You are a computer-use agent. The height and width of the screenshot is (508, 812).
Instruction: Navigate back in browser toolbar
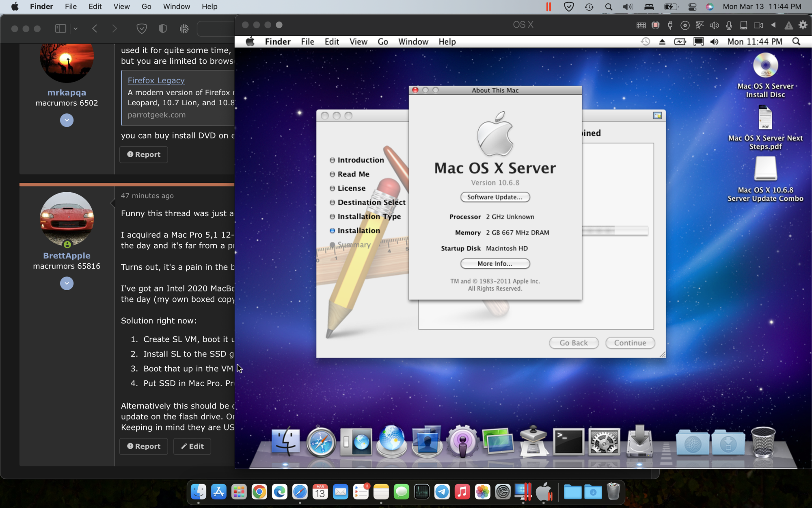pyautogui.click(x=95, y=28)
